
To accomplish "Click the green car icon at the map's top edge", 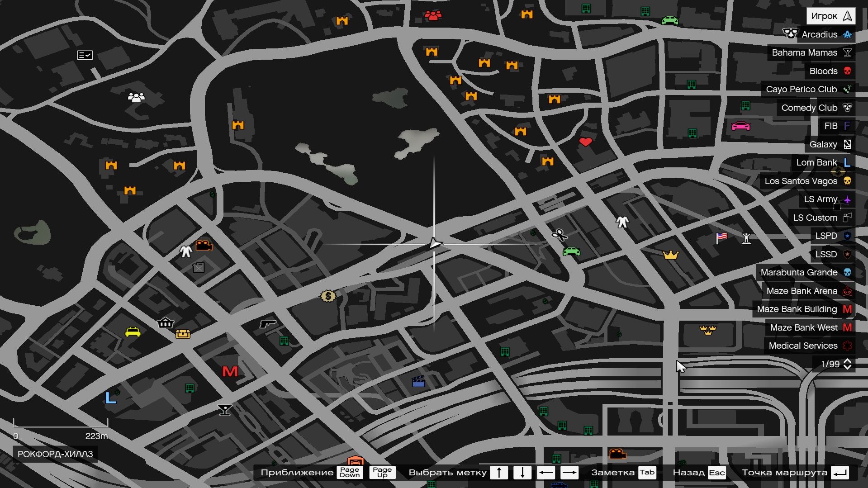I will click(669, 20).
